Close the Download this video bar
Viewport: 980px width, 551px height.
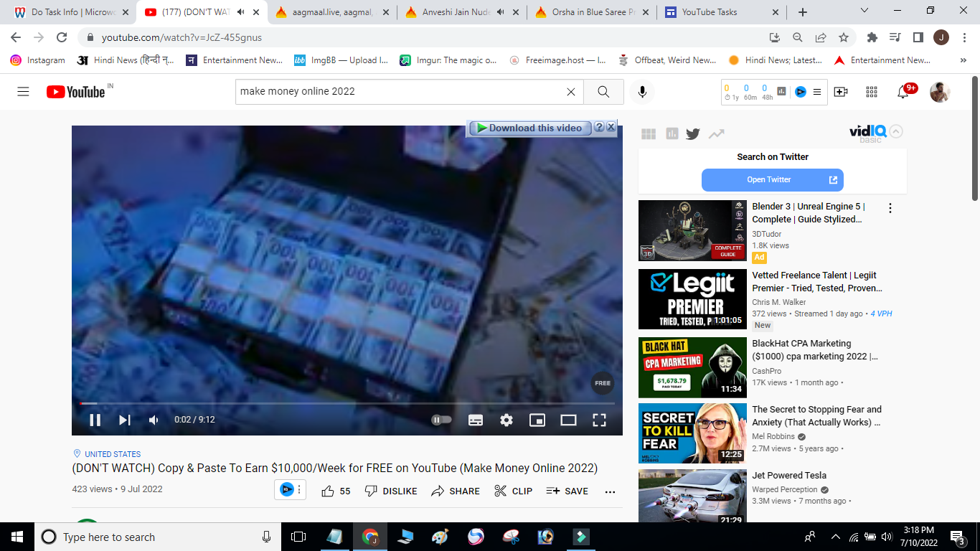tap(611, 127)
